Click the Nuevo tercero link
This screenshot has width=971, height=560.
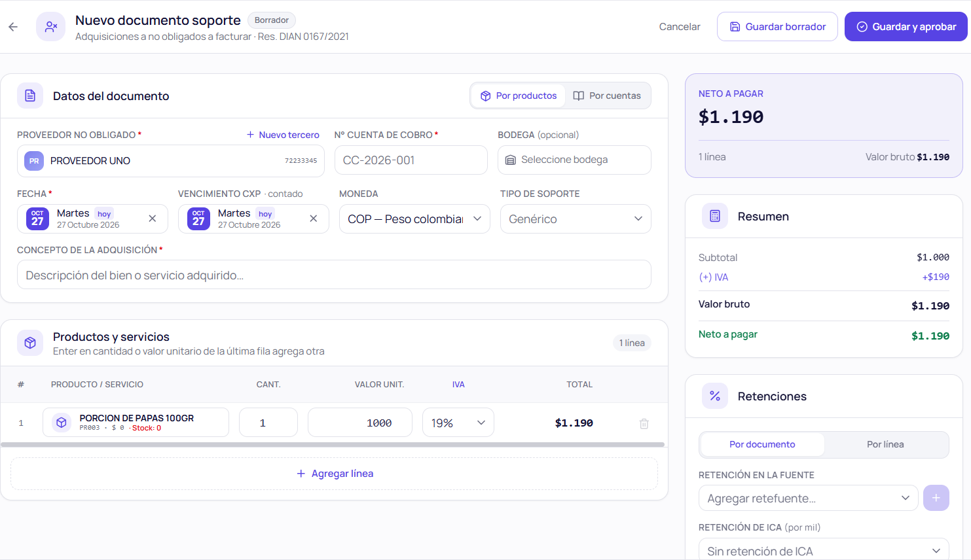coord(283,135)
